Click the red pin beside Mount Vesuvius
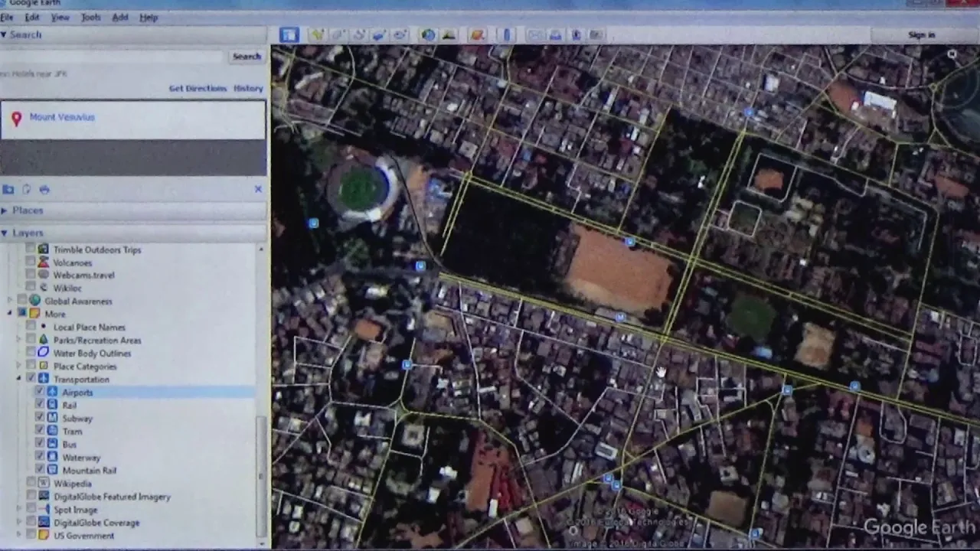 (16, 119)
